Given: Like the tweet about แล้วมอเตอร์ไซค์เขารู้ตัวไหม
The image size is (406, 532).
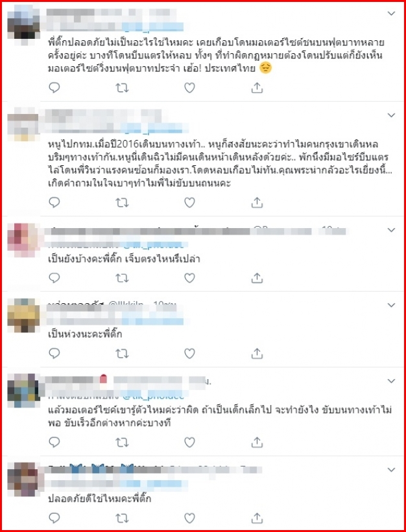Looking at the screenshot, I should (x=189, y=443).
